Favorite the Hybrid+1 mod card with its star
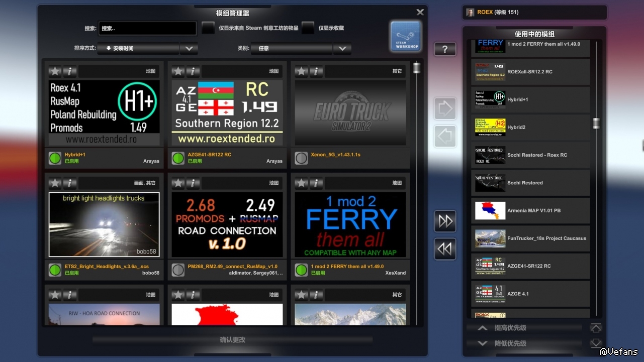The height and width of the screenshot is (362, 644). point(55,71)
